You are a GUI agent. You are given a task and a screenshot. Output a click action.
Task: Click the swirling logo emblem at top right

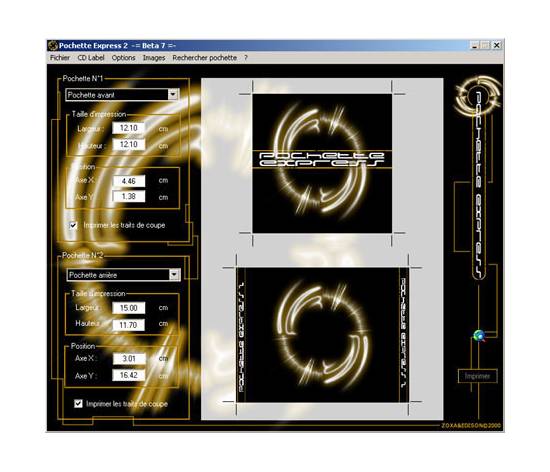tap(477, 94)
